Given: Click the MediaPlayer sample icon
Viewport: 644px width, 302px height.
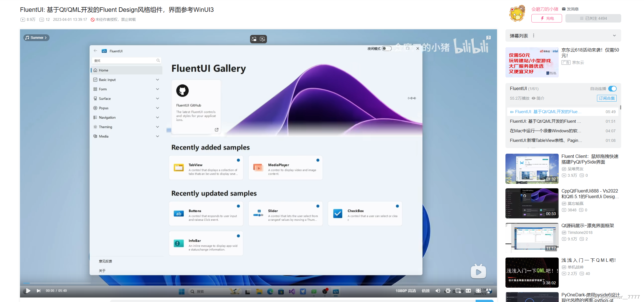Looking at the screenshot, I should [258, 167].
